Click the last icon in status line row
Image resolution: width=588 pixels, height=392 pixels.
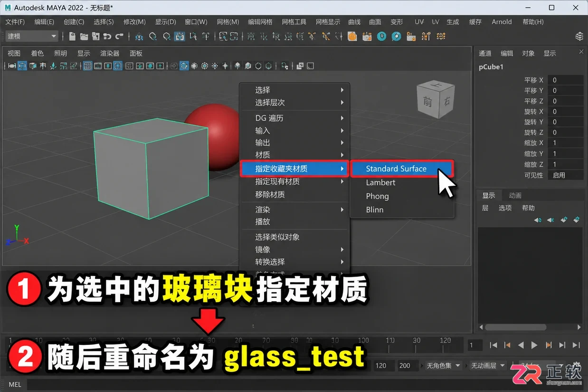click(441, 37)
